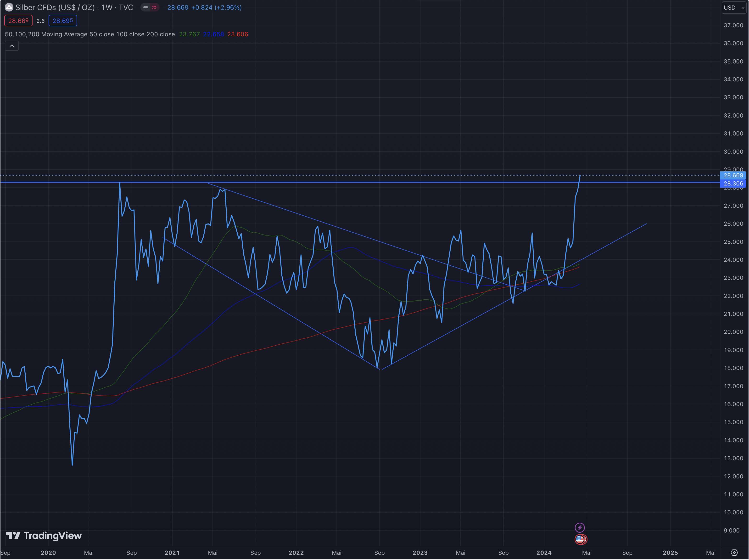This screenshot has width=749, height=560.
Task: Click the 28.669 current price label
Action: (733, 175)
